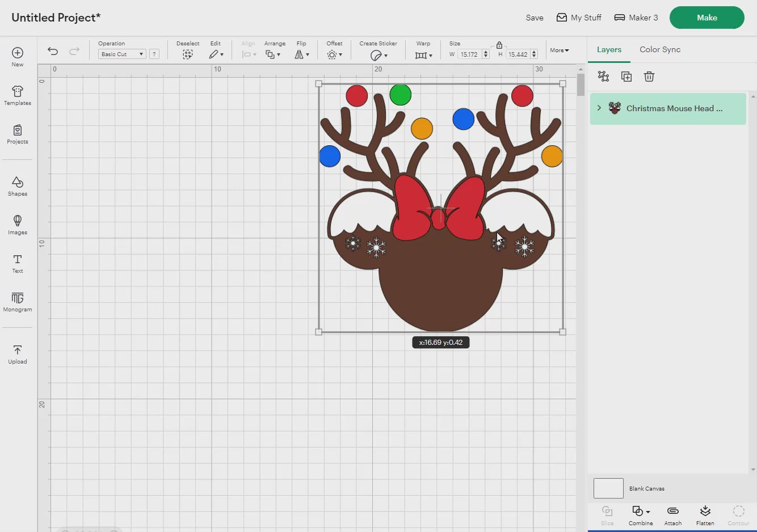Click the green ornament circle on canvas
Image resolution: width=757 pixels, height=532 pixels.
pos(401,95)
